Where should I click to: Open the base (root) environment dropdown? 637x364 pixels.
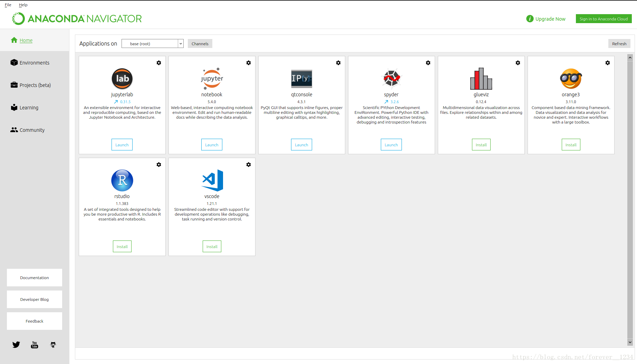point(152,43)
